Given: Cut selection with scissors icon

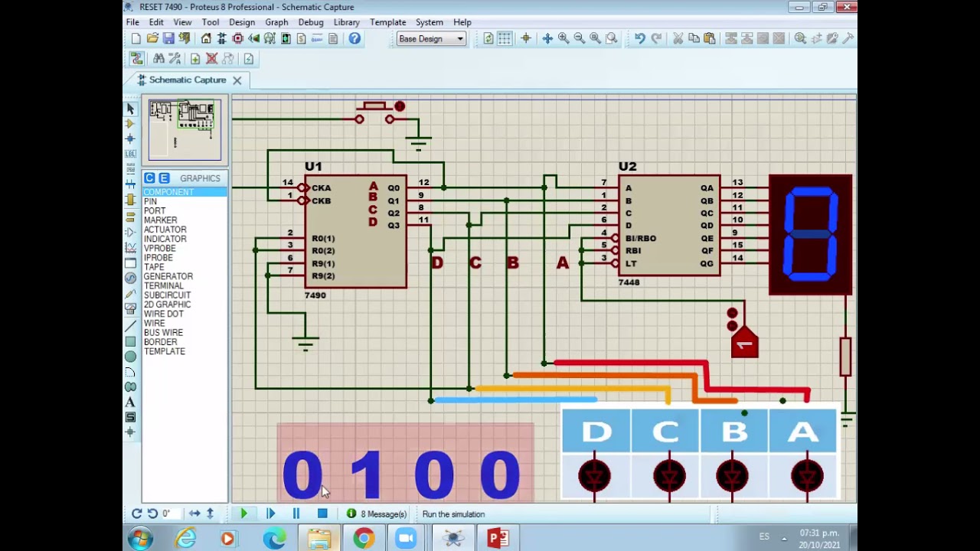Looking at the screenshot, I should click(678, 38).
